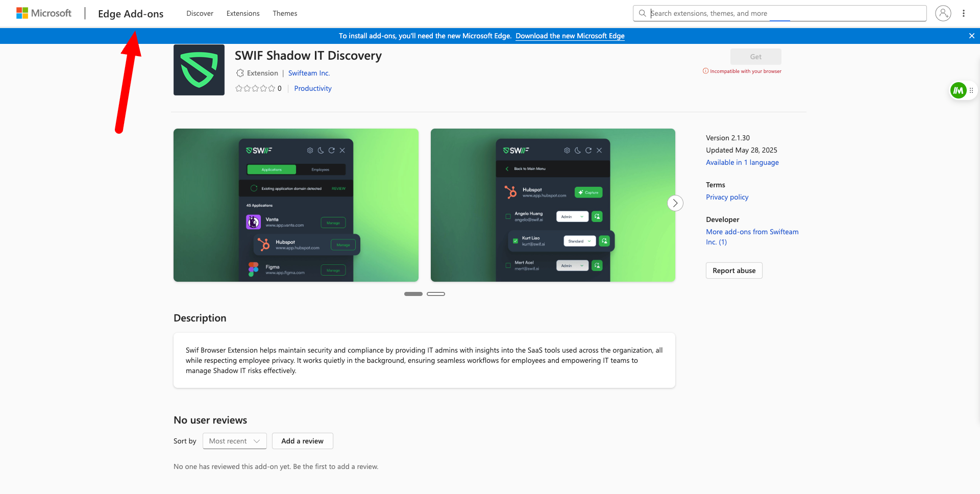Click the Add a review button
The image size is (980, 494).
coord(302,441)
